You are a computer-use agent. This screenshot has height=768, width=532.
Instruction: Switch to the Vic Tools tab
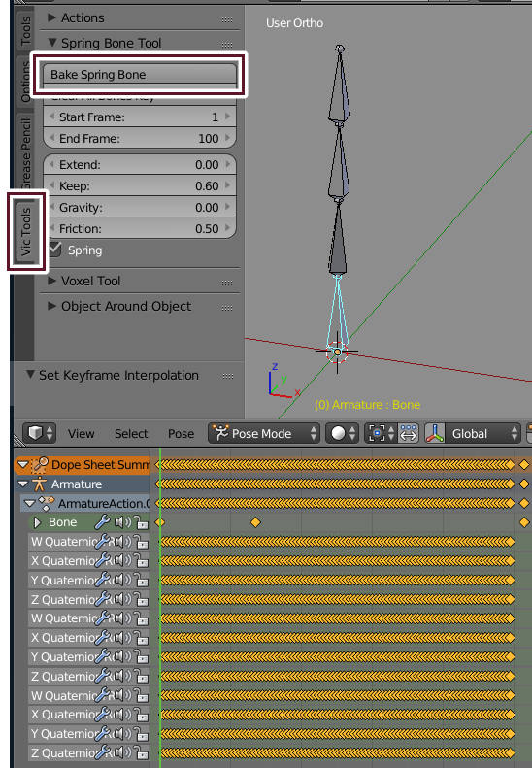click(x=26, y=232)
